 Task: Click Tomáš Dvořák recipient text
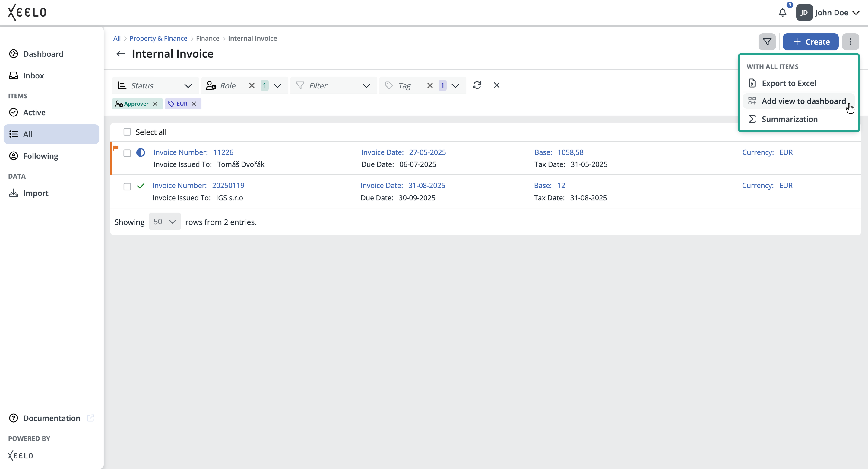(x=241, y=164)
